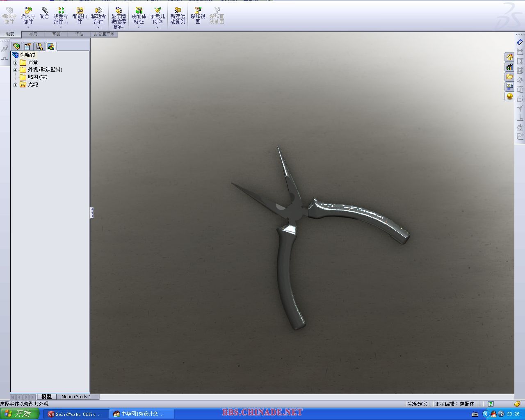Open the FeatureManager design tree tab
The image size is (525, 420).
[16, 46]
